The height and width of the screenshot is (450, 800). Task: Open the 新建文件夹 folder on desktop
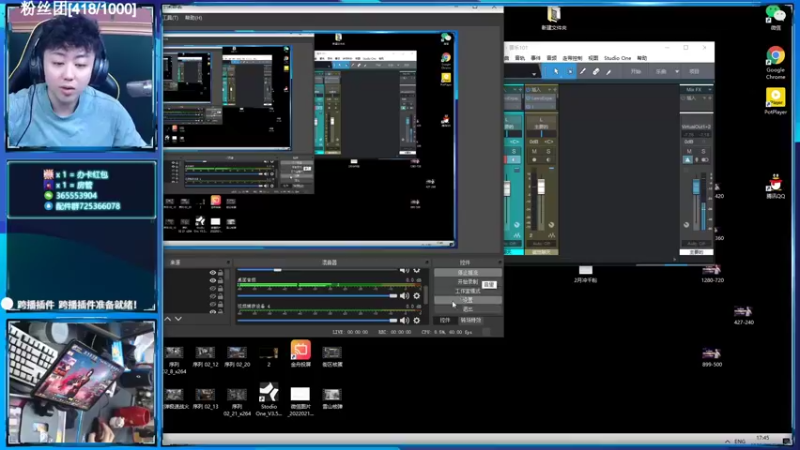pos(554,18)
